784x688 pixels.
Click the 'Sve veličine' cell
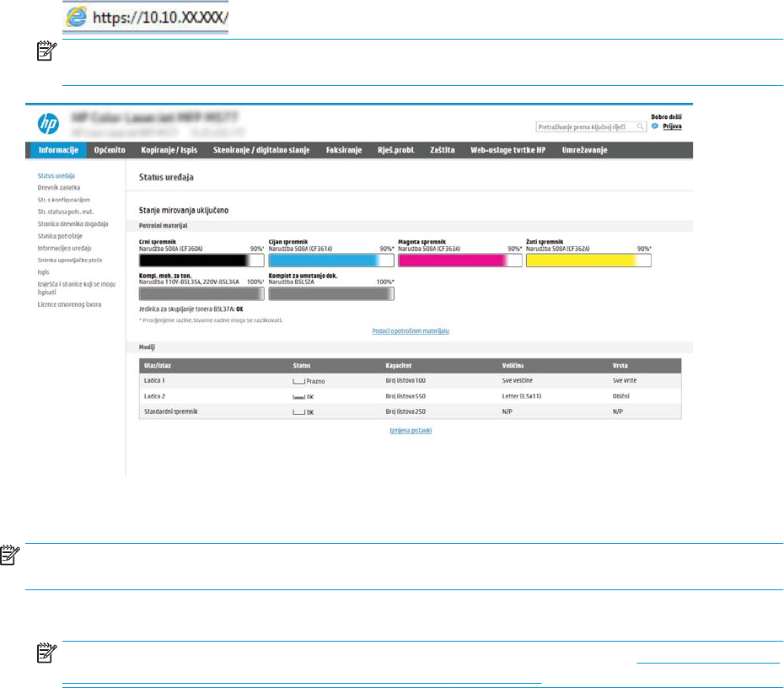518,380
